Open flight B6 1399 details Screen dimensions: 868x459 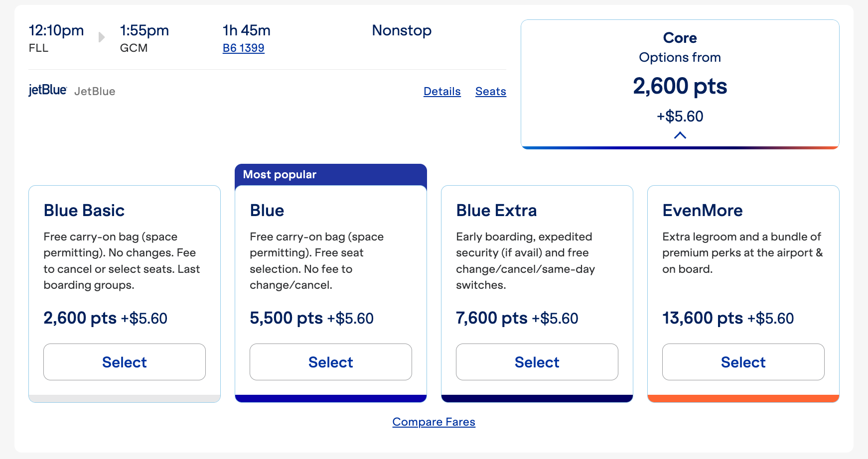[x=243, y=48]
